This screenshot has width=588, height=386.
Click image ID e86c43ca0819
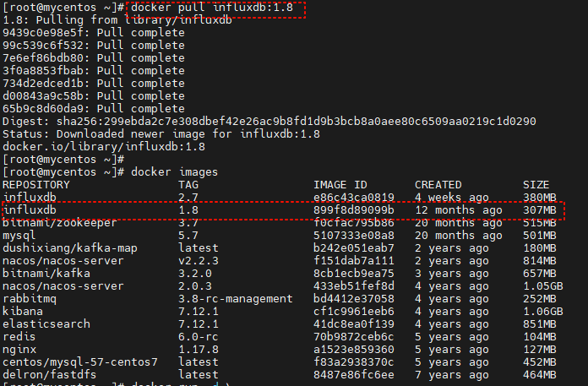coord(354,198)
